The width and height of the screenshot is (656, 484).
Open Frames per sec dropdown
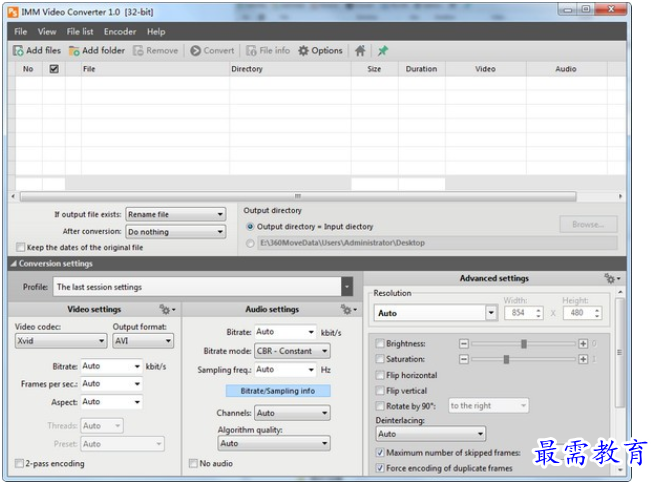click(112, 384)
